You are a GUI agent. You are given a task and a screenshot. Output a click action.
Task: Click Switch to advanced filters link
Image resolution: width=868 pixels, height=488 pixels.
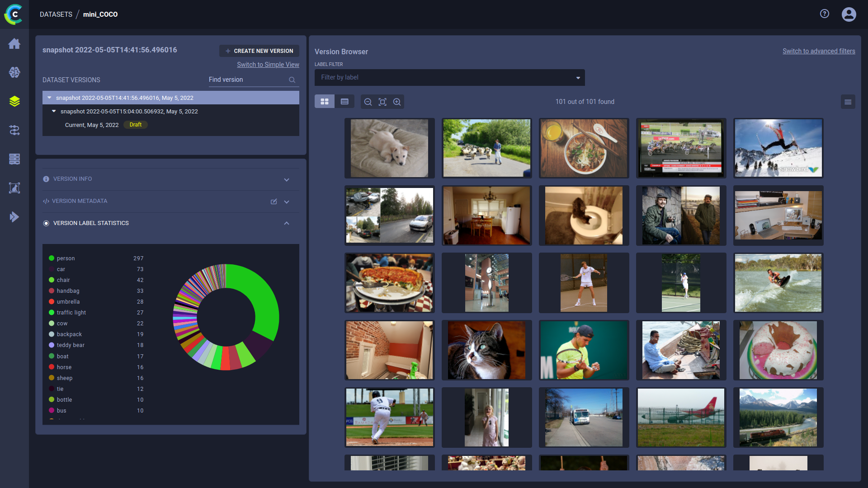(x=819, y=51)
